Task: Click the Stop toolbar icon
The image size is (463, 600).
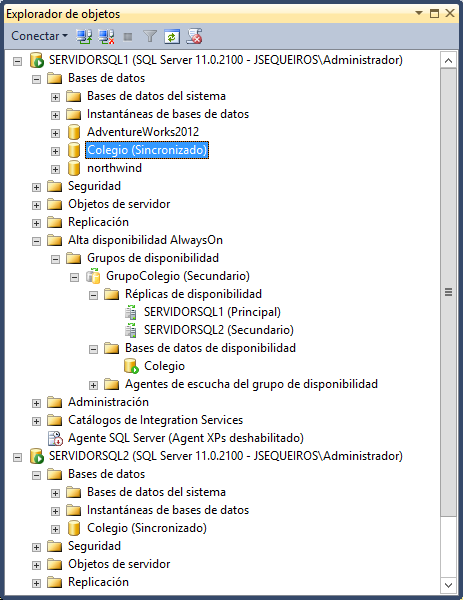Action: point(128,37)
